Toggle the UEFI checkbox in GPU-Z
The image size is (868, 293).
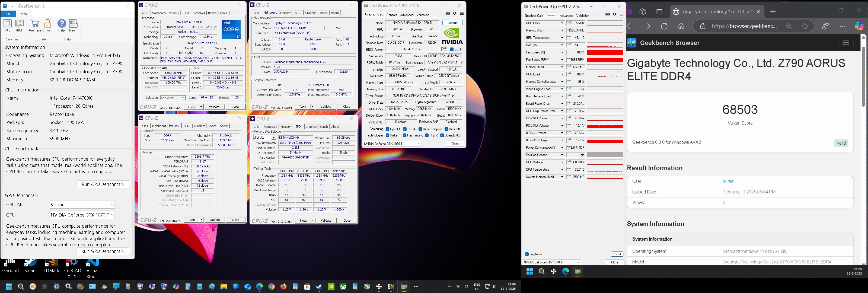point(452,49)
